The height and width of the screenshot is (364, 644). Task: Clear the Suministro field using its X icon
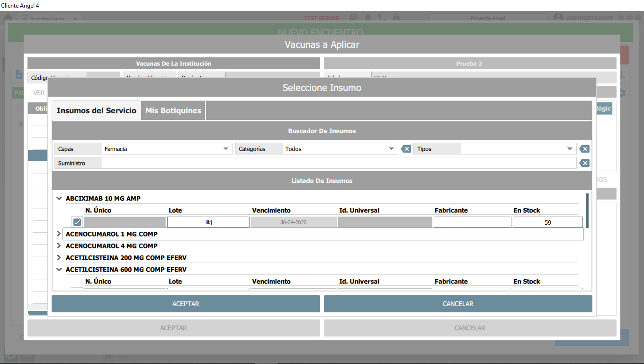point(584,163)
